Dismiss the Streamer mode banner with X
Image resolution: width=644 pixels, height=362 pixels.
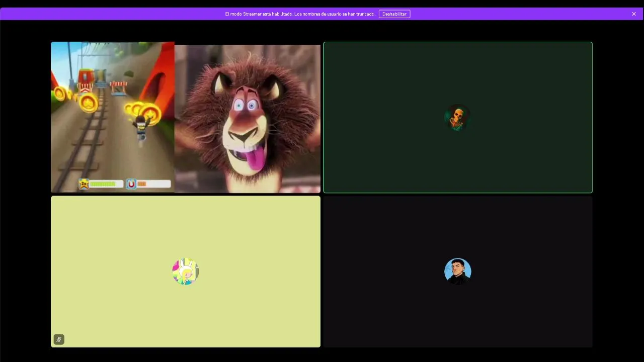click(634, 14)
